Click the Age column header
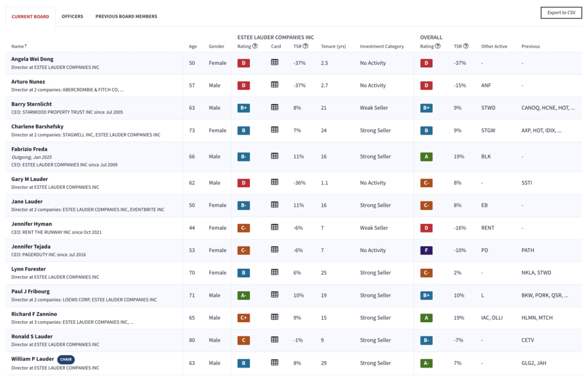The image size is (588, 379). 193,47
